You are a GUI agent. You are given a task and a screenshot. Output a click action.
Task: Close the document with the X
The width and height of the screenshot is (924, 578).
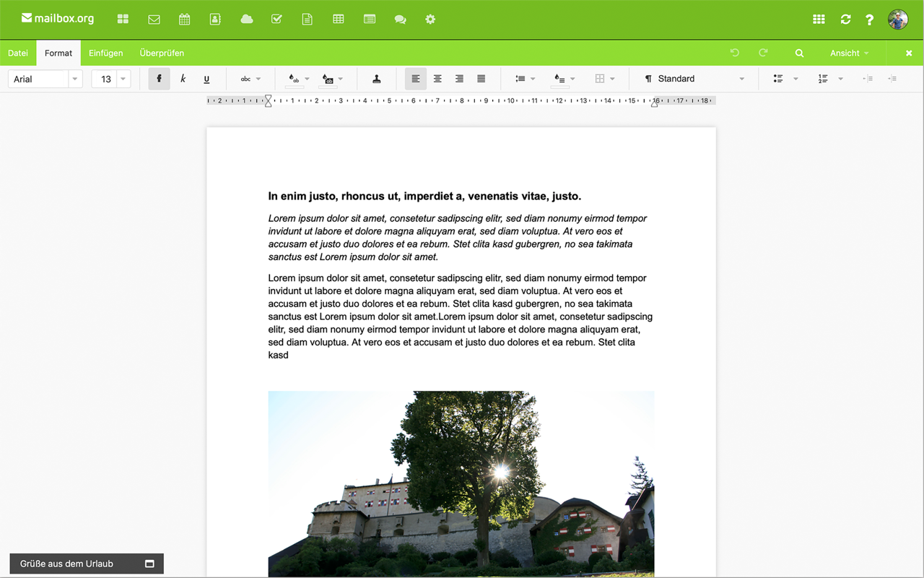(x=909, y=53)
